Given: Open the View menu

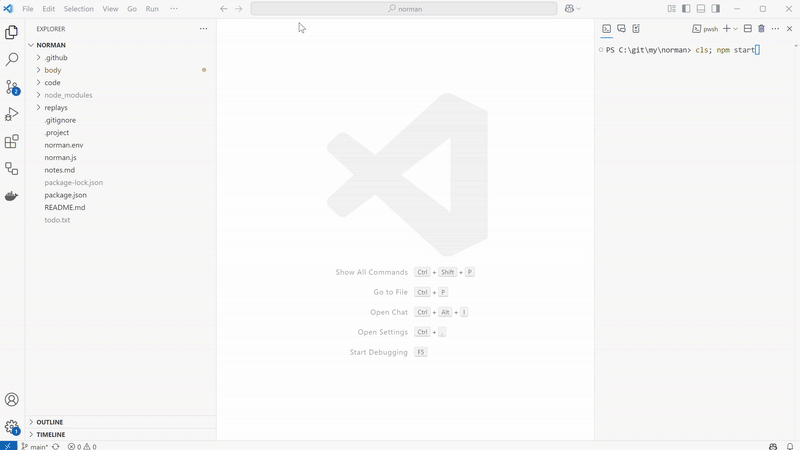Looking at the screenshot, I should point(110,9).
